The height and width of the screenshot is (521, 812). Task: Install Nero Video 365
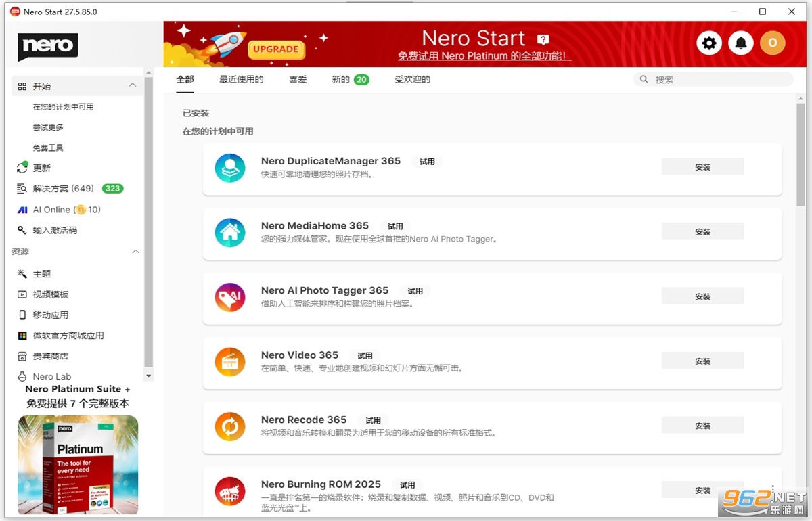pos(702,361)
